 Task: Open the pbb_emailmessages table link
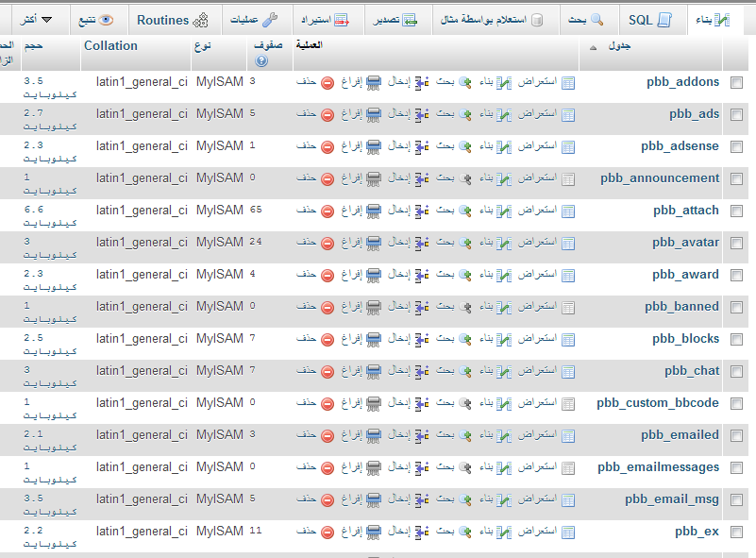[658, 467]
